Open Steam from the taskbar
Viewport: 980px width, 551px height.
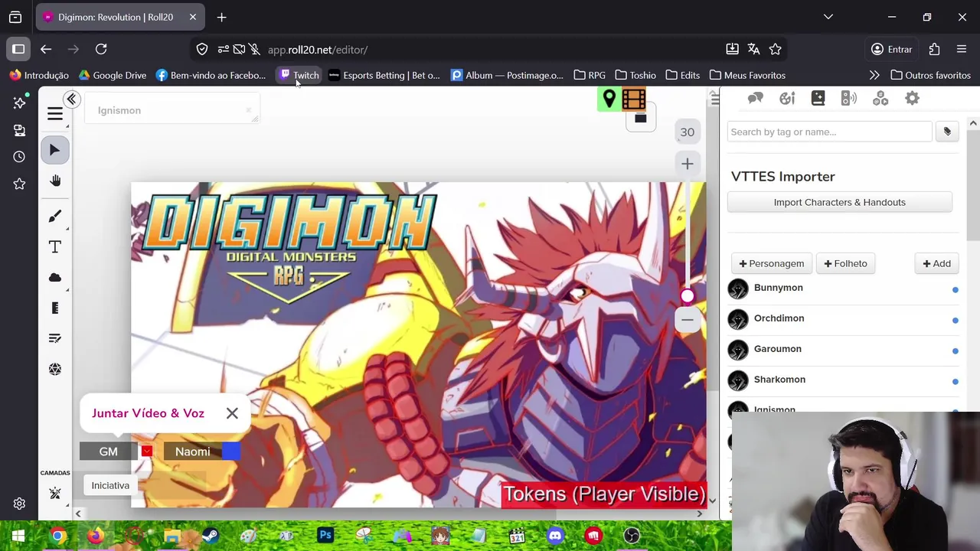pyautogui.click(x=211, y=536)
